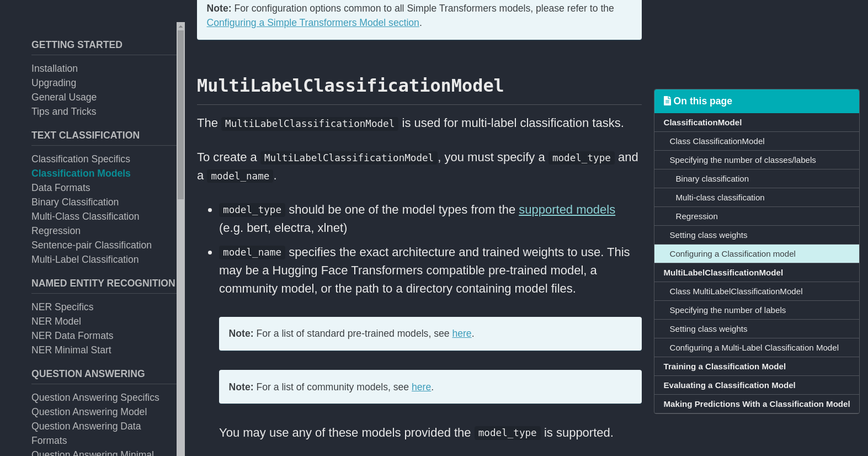Jump to 'Specifying the number of labels'
This screenshot has width=868, height=456.
[728, 310]
